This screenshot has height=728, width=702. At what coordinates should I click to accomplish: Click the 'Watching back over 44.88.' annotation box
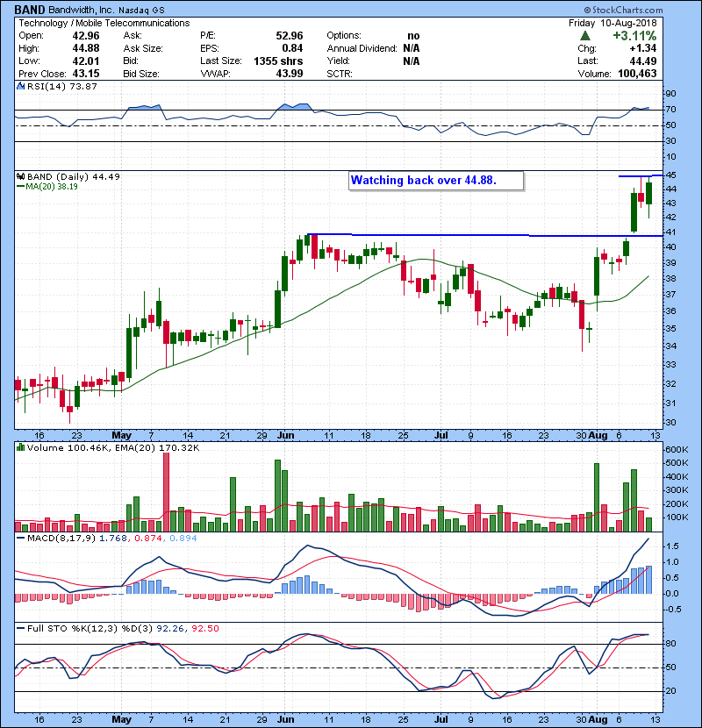(436, 181)
